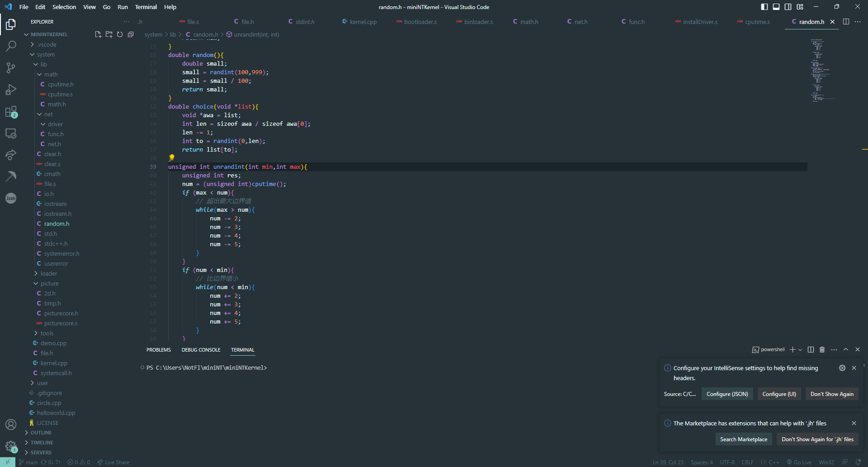Maximize the terminal panel size
The image size is (868, 467).
(846, 350)
